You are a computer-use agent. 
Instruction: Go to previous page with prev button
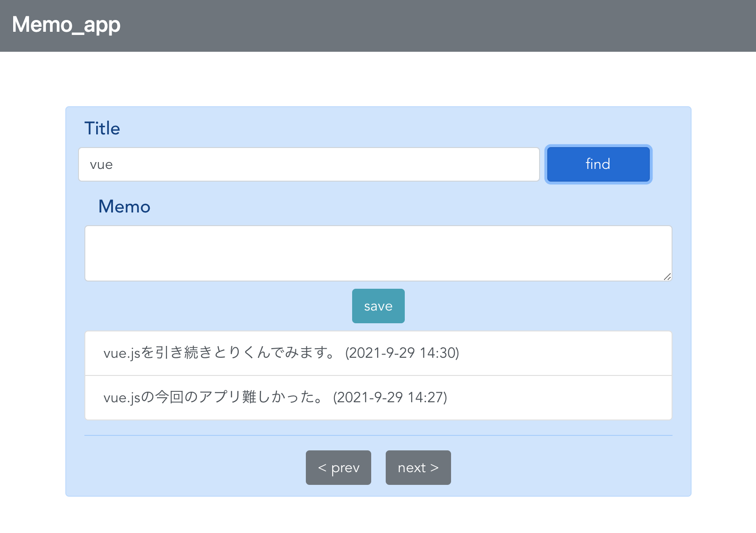click(339, 468)
